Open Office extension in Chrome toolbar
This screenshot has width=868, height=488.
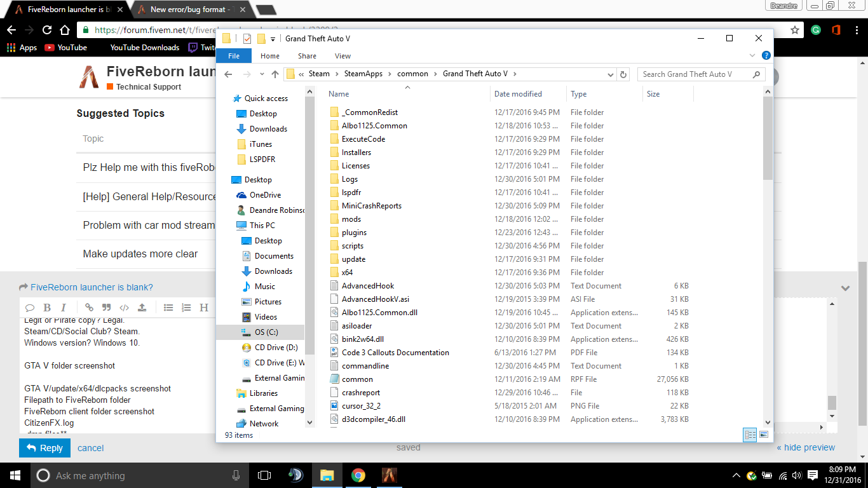pyautogui.click(x=836, y=30)
